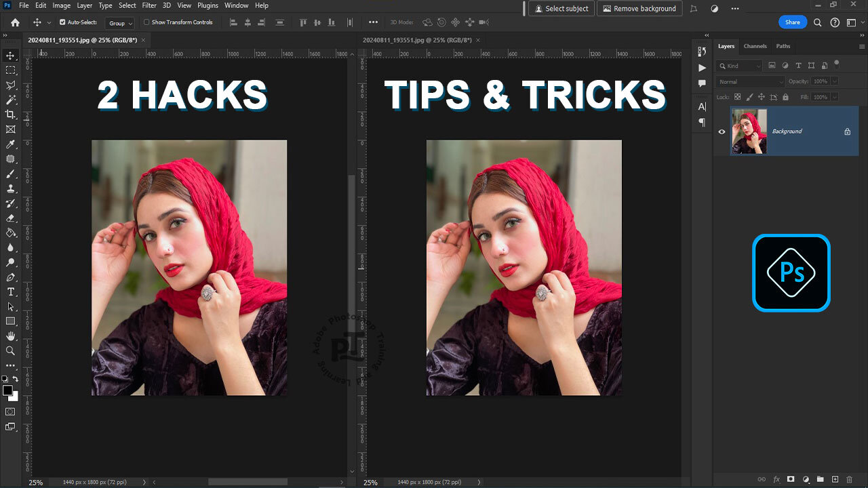
Task: Select the Clone Stamp tool
Action: point(10,189)
